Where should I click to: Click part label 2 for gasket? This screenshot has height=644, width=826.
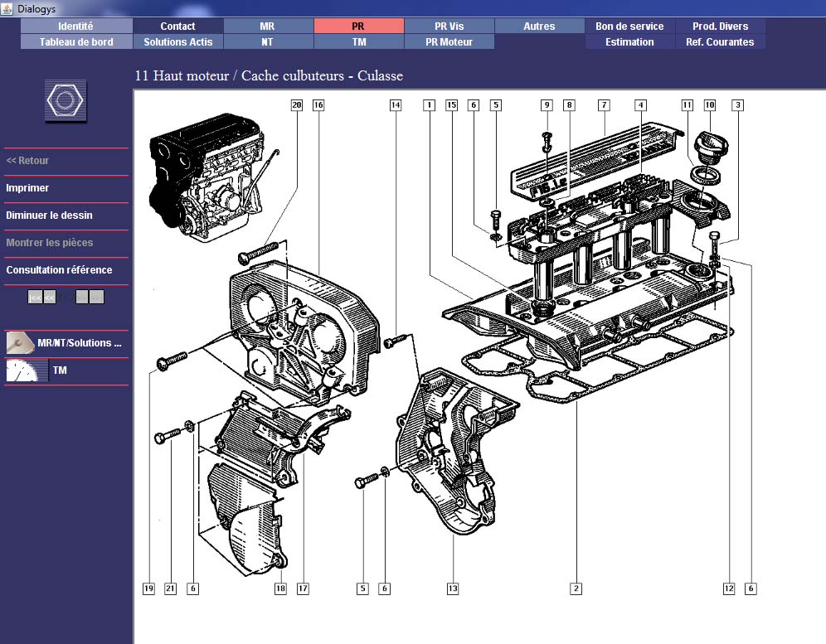click(576, 588)
